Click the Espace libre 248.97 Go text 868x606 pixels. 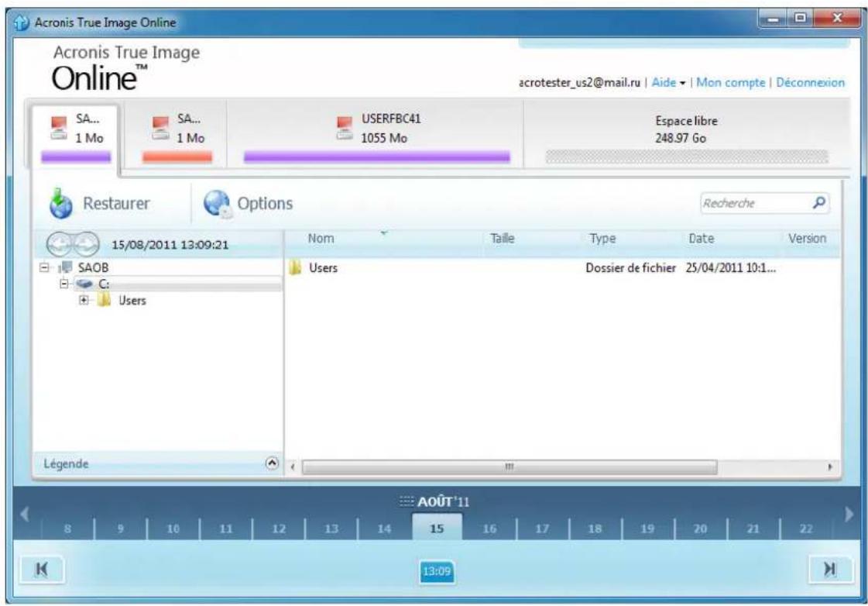[x=686, y=129]
